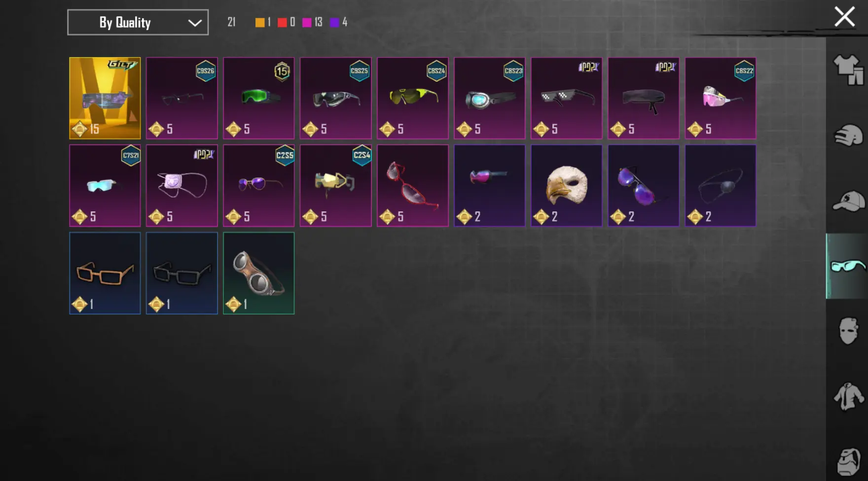This screenshot has height=481, width=868.
Task: Select the eagle mask item
Action: [x=567, y=186]
